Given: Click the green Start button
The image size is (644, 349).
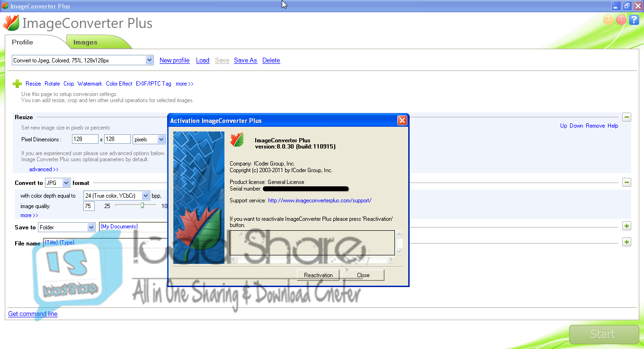Looking at the screenshot, I should point(604,334).
